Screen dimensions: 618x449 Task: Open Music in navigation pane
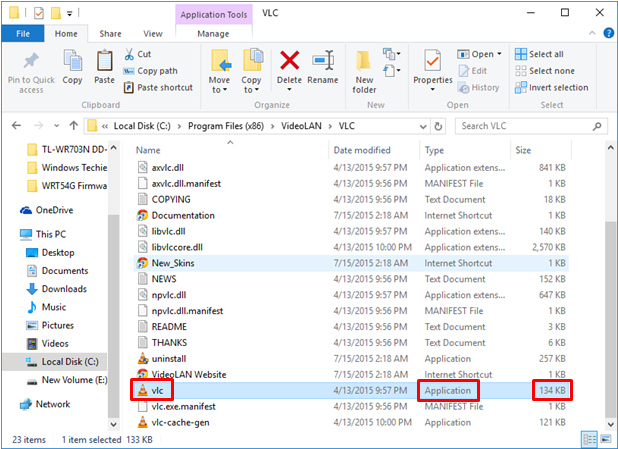pyautogui.click(x=46, y=307)
